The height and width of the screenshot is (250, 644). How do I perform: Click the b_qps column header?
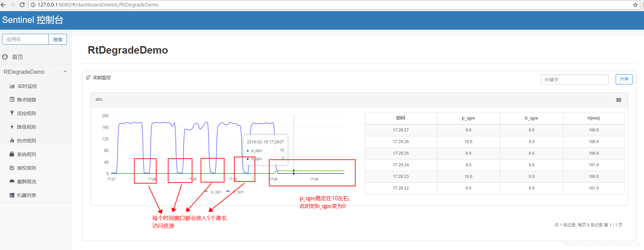[x=531, y=118]
